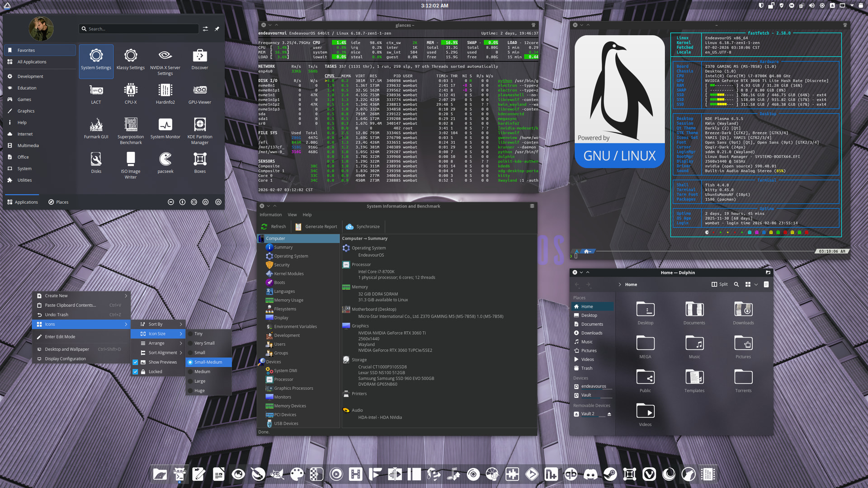The width and height of the screenshot is (868, 488).
Task: Select Configure Desktop and Wallpaper entry
Action: [x=66, y=349]
